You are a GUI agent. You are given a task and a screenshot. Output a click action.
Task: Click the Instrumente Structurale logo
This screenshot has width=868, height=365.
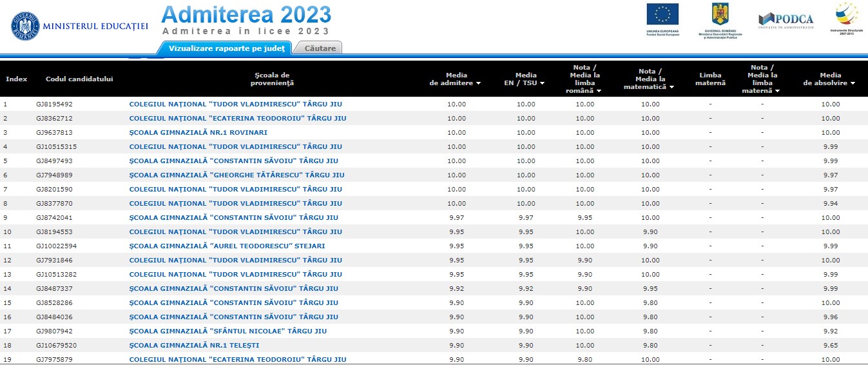pyautogui.click(x=847, y=18)
